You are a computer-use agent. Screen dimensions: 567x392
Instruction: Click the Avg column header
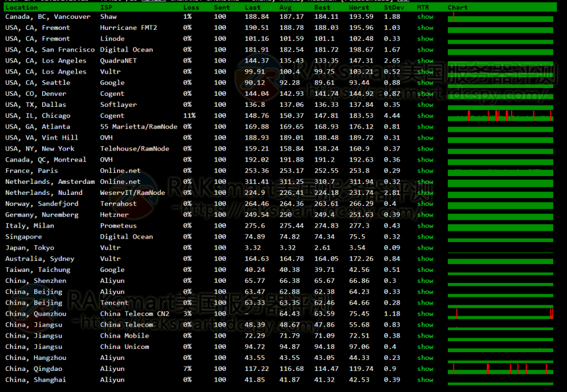(285, 7)
